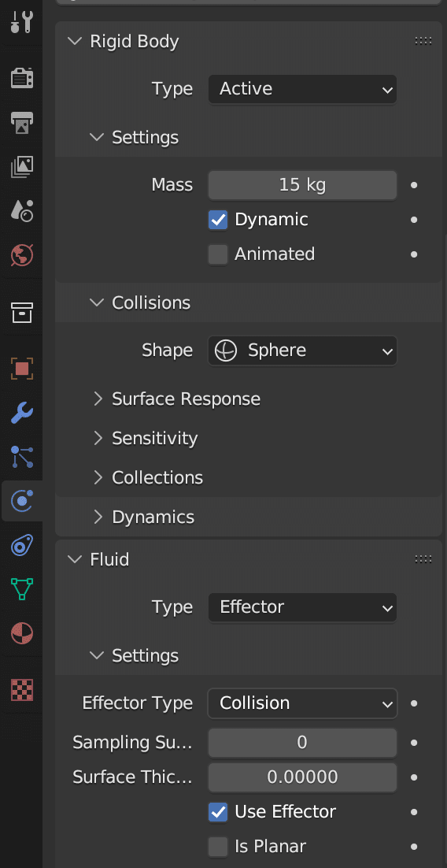Click the sphere icon in Shape field
Image resolution: width=447 pixels, height=868 pixels.
pos(226,351)
